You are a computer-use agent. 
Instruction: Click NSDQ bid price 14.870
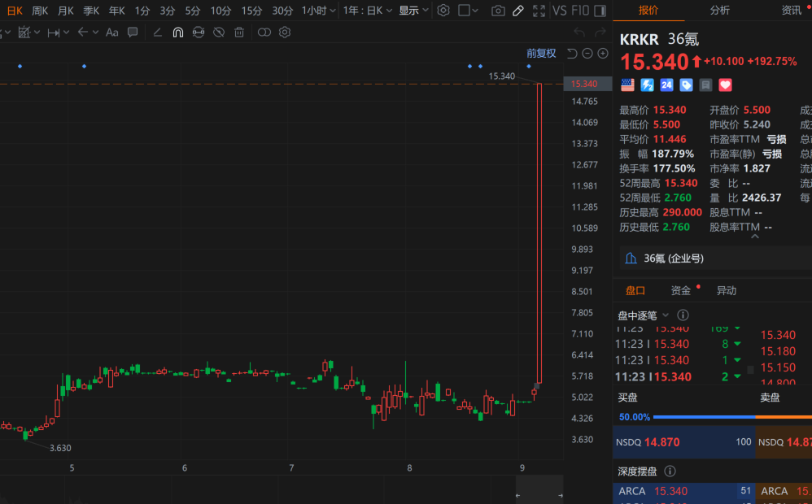[661, 442]
